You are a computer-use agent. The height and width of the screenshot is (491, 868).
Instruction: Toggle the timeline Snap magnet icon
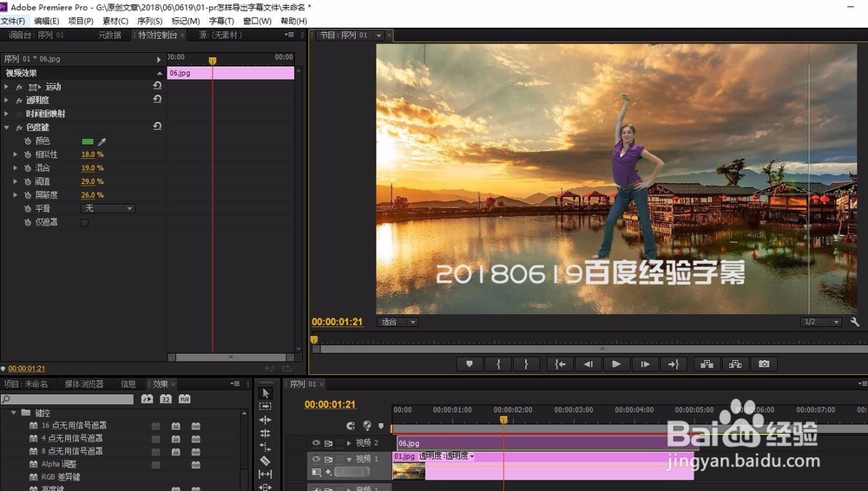pyautogui.click(x=351, y=426)
